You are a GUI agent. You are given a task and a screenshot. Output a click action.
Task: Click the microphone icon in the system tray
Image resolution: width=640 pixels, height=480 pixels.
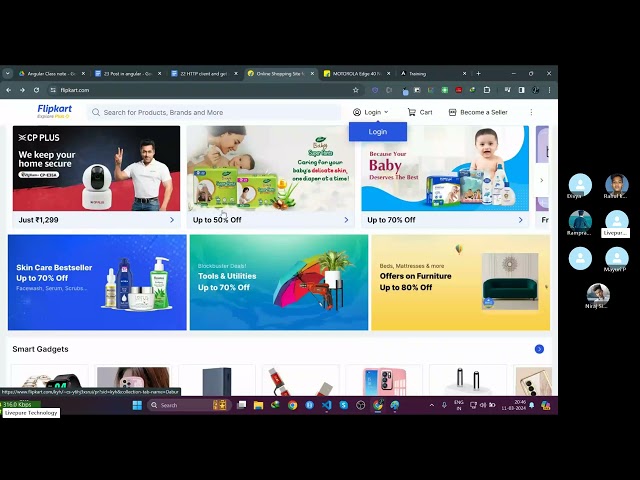click(x=444, y=405)
